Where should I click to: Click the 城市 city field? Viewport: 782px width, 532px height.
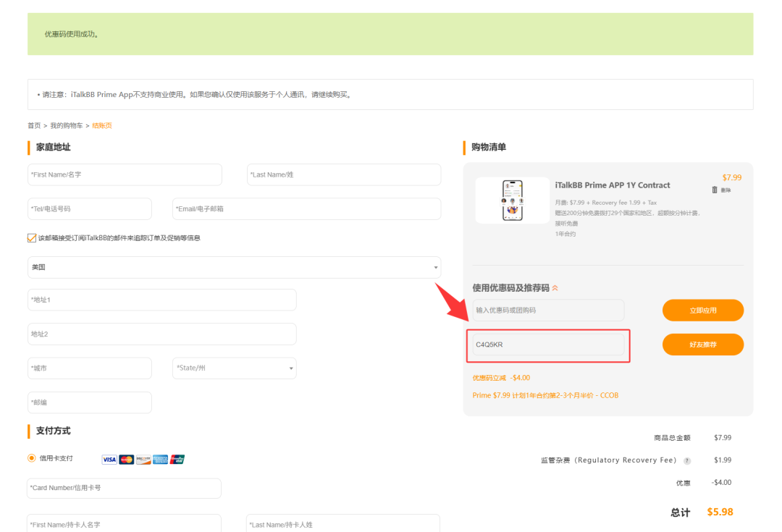click(90, 368)
